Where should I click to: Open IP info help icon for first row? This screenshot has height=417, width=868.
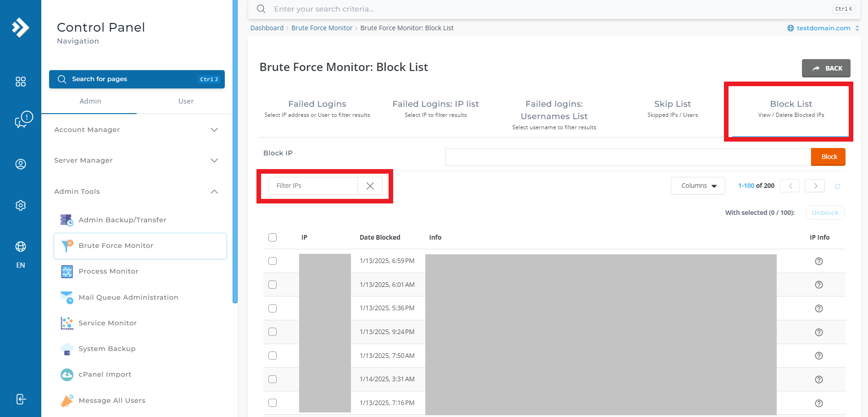point(819,261)
